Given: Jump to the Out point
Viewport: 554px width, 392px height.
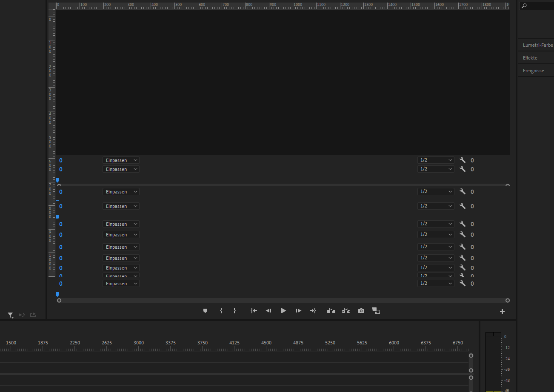Looking at the screenshot, I should click(x=313, y=311).
